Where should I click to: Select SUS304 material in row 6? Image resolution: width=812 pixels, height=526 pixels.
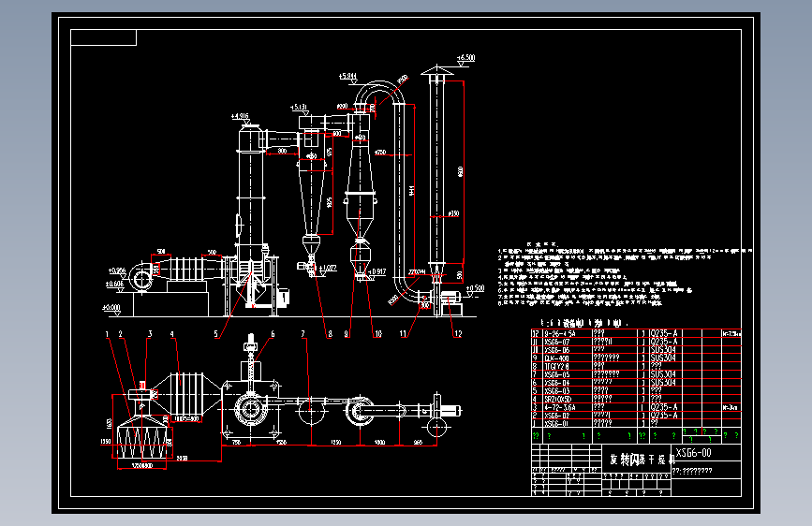click(663, 383)
